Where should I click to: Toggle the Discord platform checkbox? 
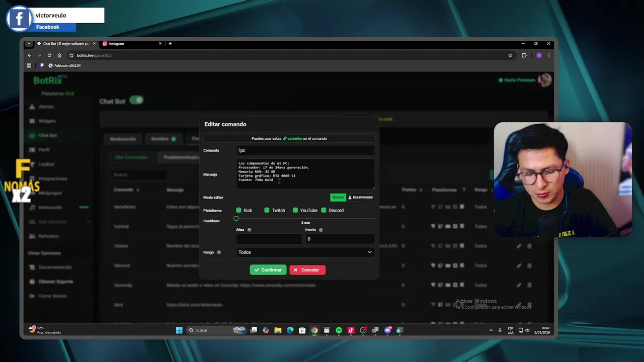point(324,210)
